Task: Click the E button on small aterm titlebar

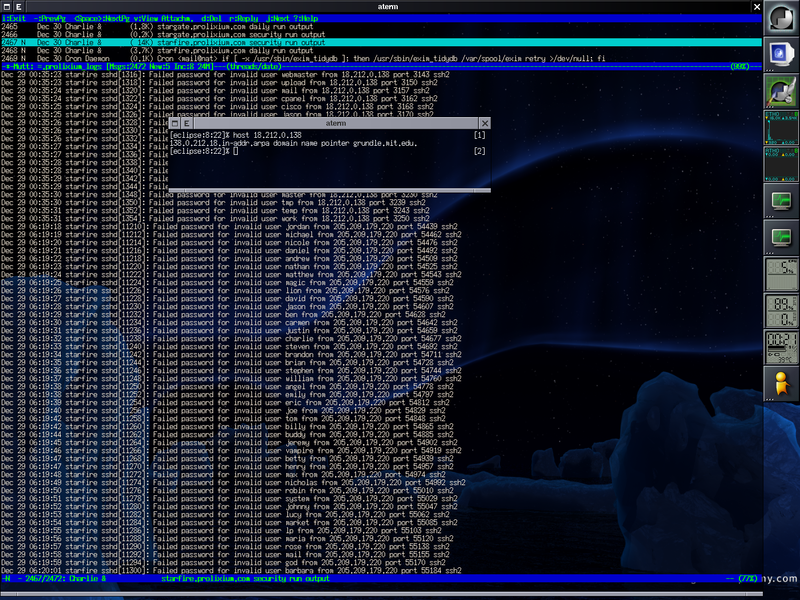Action: [187, 123]
